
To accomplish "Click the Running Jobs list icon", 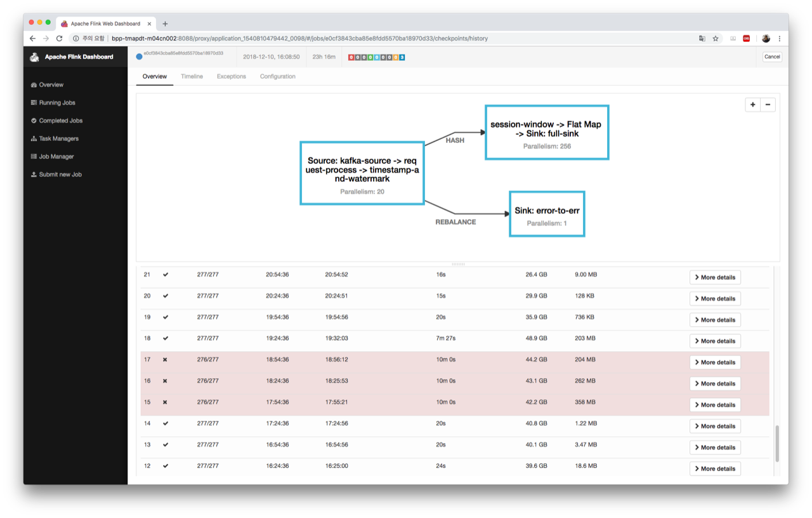I will 34,103.
